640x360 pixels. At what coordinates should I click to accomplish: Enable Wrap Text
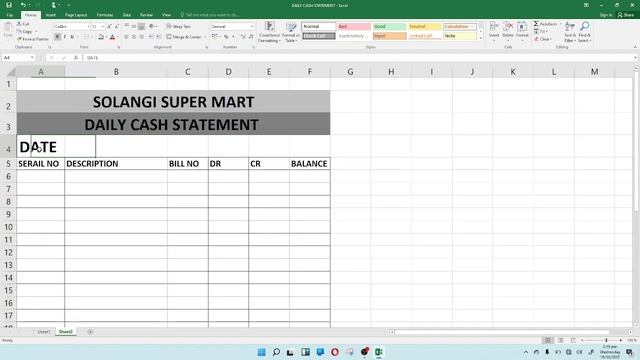(179, 27)
